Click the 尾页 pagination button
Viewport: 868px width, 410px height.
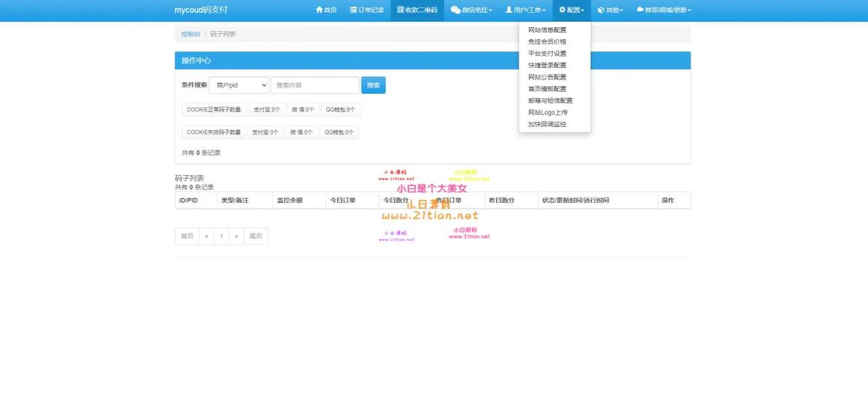coord(256,236)
